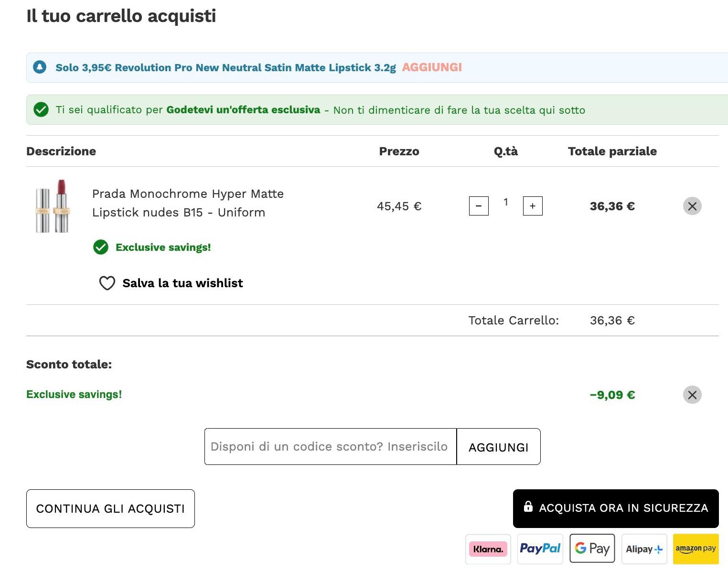The height and width of the screenshot is (582, 728).
Task: Save the item via Salva la tua wishlist
Action: 182,283
